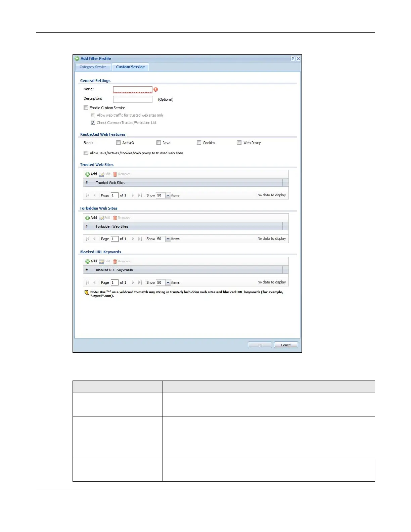The height and width of the screenshot is (532, 411).
Task: Go to last page in Trusted Web Sites
Action: coord(140,195)
